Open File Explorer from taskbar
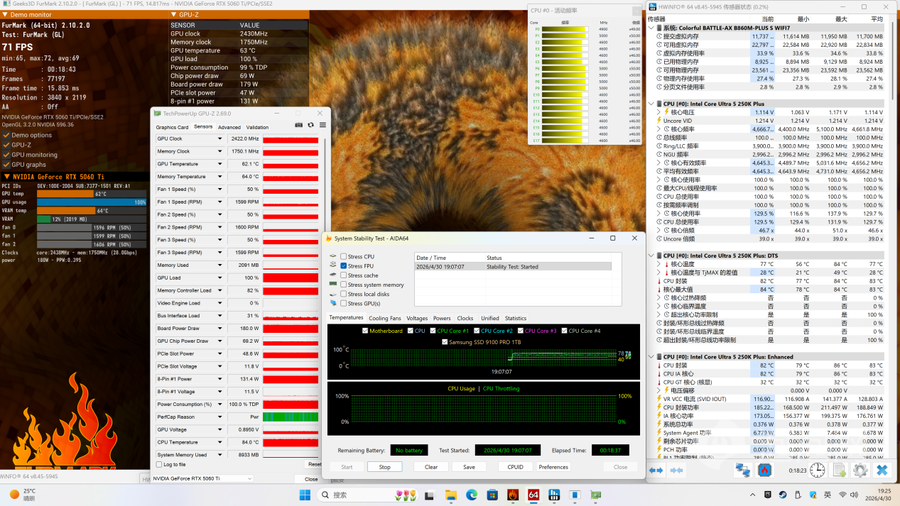Image resolution: width=900 pixels, height=506 pixels. point(451,495)
